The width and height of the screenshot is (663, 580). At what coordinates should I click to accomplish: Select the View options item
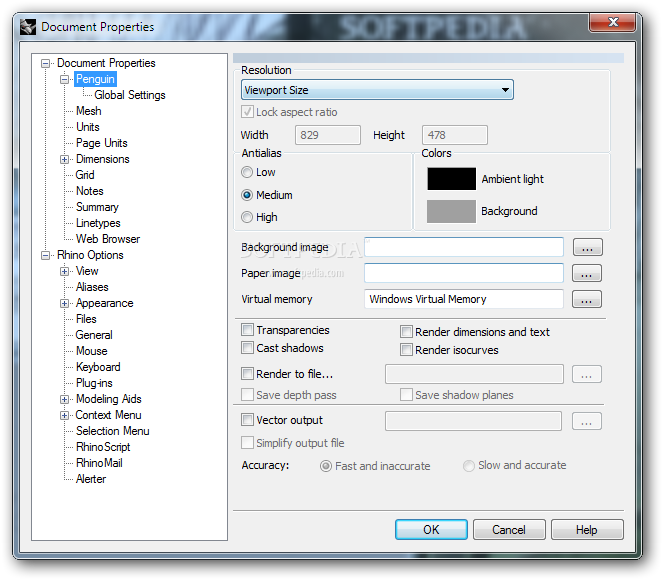(x=87, y=271)
